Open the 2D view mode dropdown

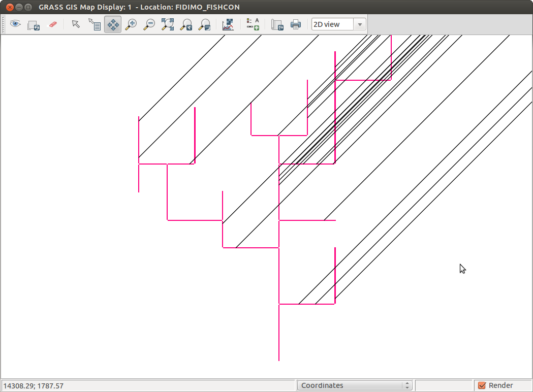338,24
